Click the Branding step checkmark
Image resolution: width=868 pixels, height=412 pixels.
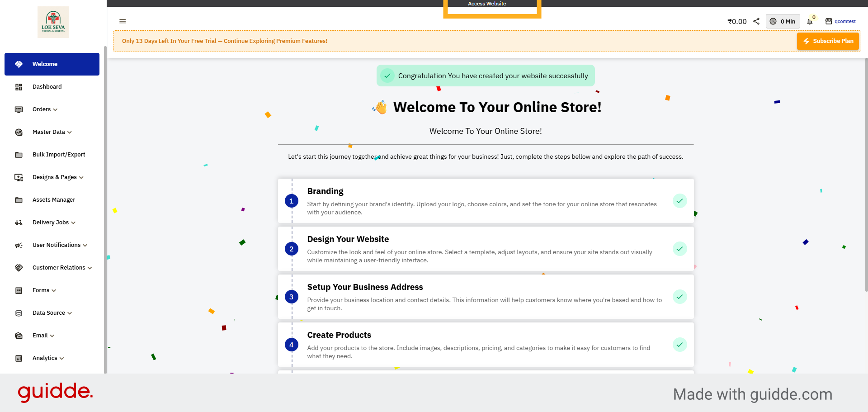[x=679, y=201]
